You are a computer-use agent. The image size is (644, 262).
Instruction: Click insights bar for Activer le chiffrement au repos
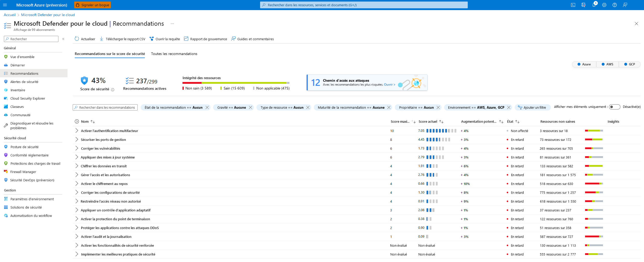594,184
